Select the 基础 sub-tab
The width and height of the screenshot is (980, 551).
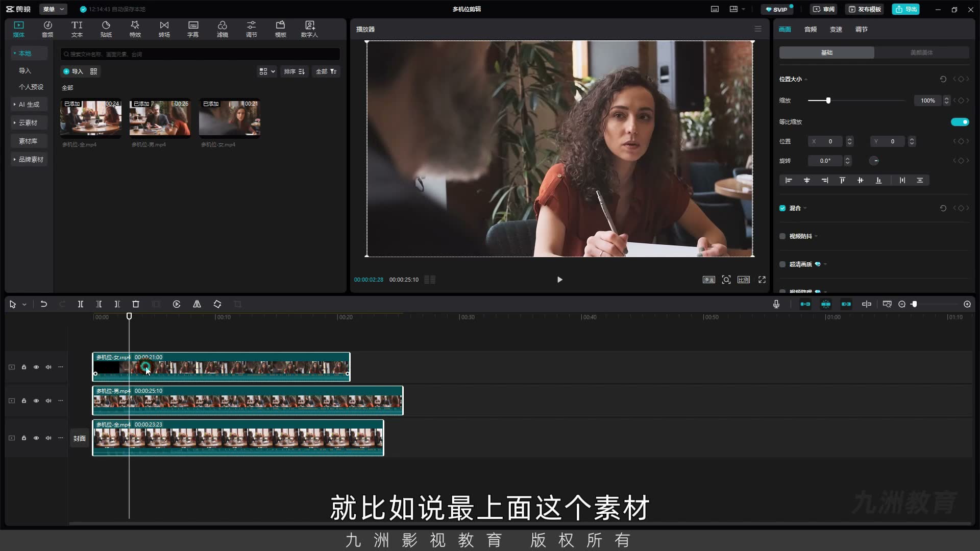coord(826,53)
